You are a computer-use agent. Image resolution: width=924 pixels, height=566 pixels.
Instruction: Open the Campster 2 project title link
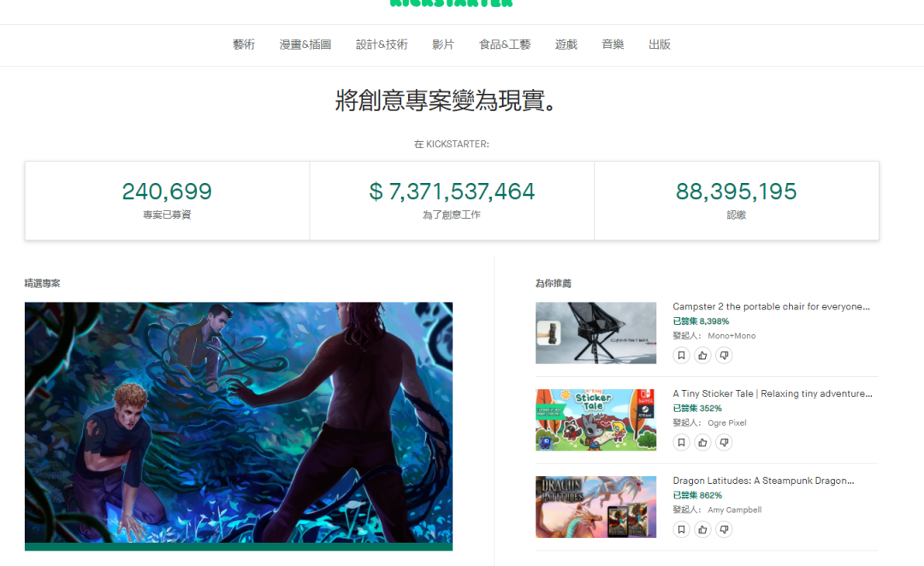tap(769, 306)
